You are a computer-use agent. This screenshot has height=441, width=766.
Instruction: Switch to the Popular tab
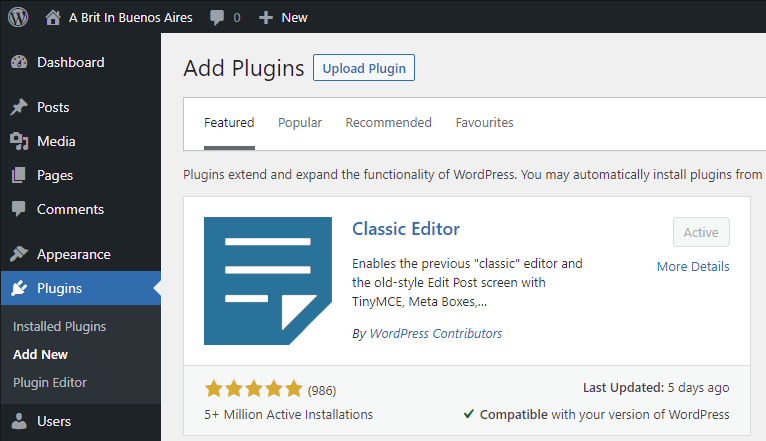pyautogui.click(x=300, y=123)
